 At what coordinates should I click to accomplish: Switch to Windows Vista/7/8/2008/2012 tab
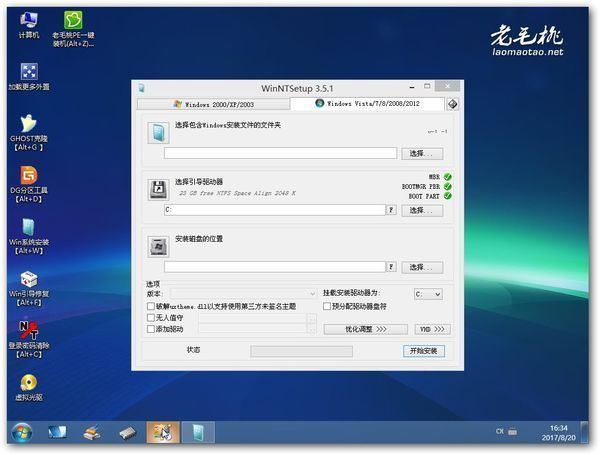coord(367,104)
